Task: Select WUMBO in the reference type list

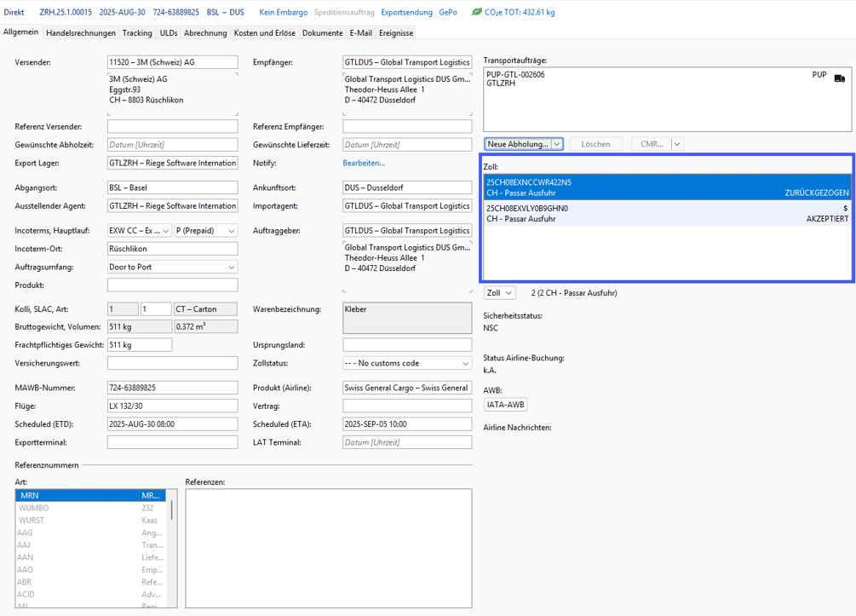Action: [34, 508]
